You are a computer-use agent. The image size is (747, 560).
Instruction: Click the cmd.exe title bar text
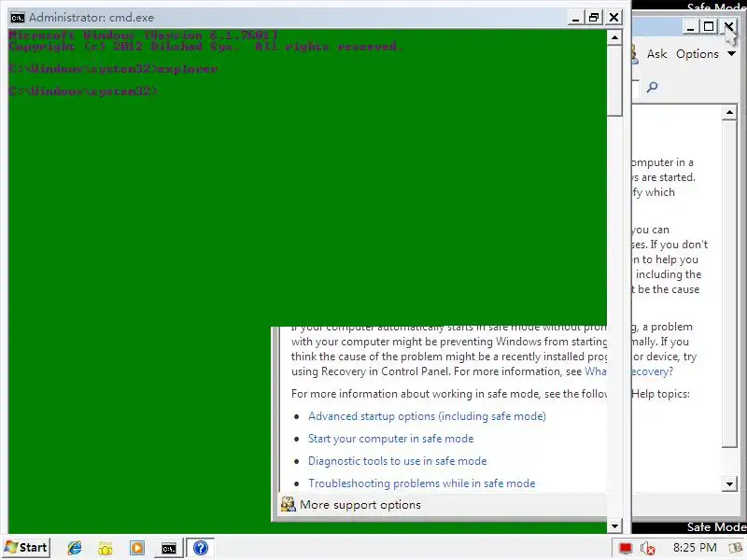(92, 18)
